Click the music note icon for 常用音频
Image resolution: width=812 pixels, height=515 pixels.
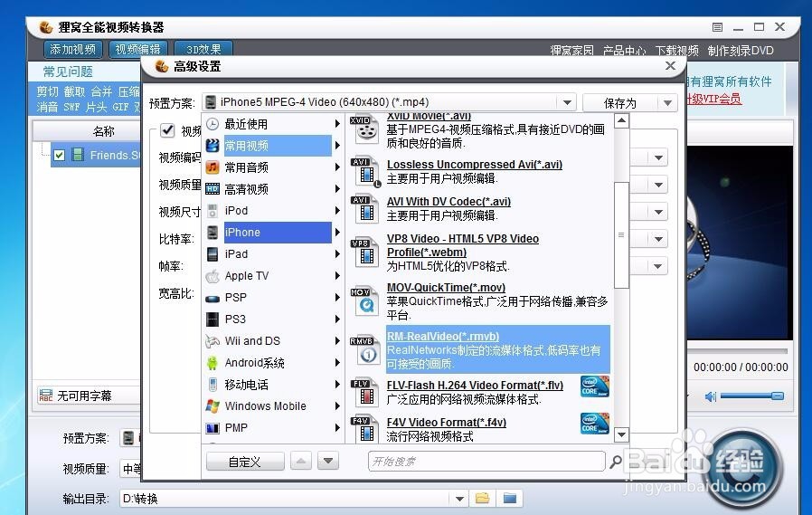(x=212, y=167)
